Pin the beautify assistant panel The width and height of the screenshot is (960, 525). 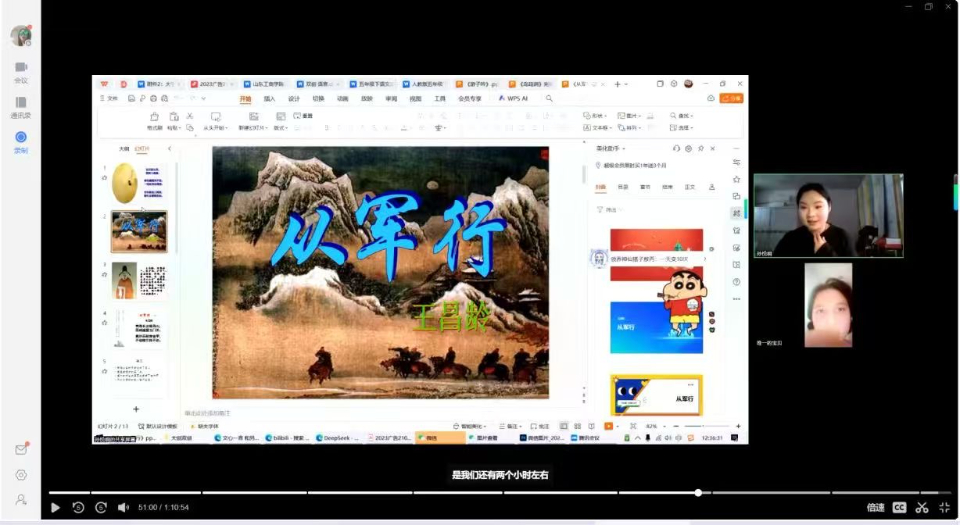click(700, 148)
